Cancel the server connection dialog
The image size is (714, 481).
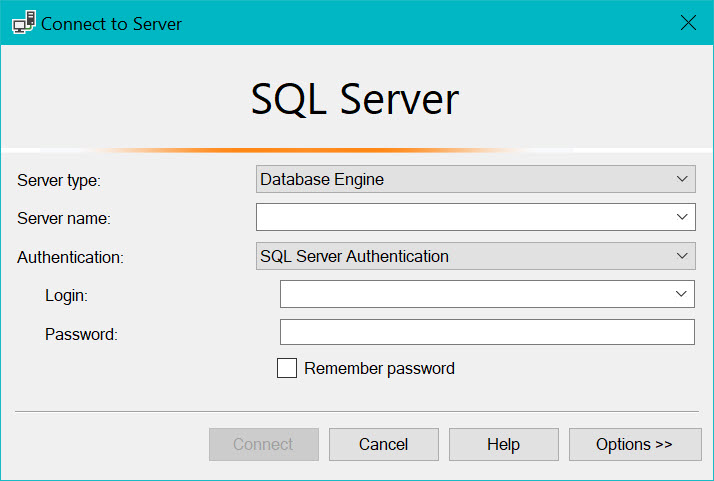click(x=384, y=444)
